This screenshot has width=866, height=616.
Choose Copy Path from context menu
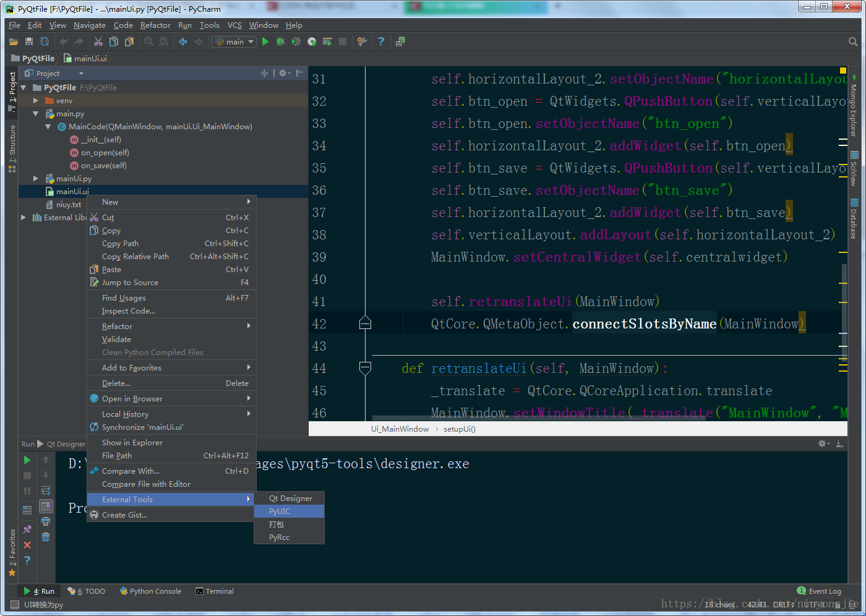[x=171, y=244]
